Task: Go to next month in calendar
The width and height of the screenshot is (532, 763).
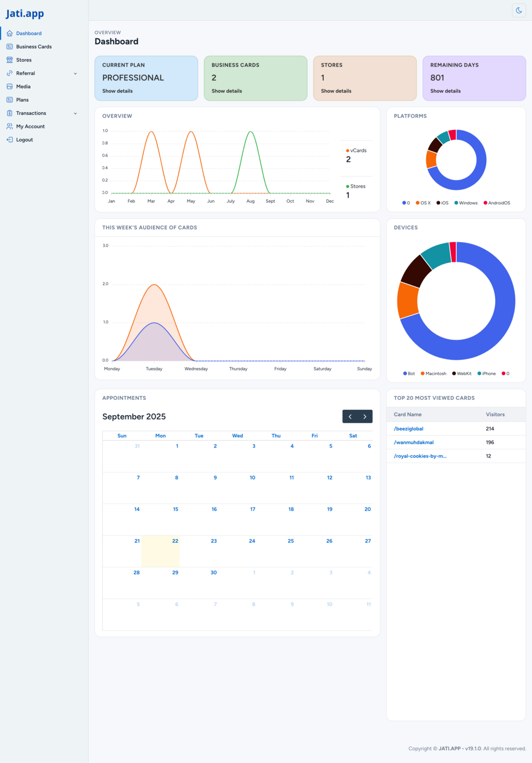Action: [365, 417]
